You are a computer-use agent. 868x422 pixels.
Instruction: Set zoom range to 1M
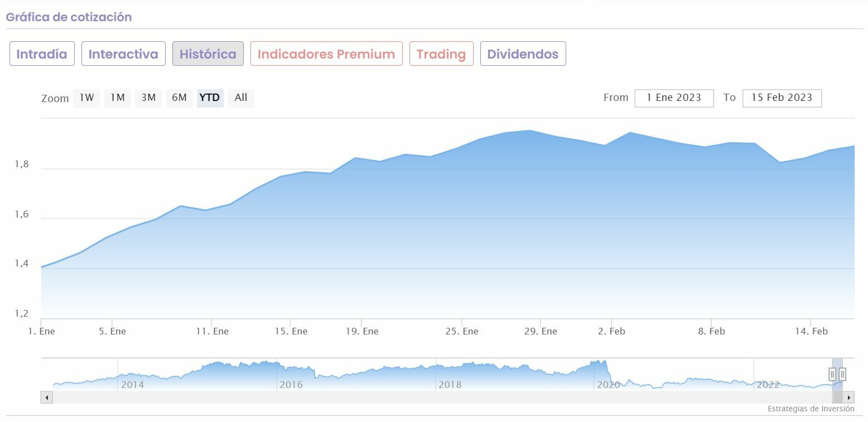tap(117, 98)
